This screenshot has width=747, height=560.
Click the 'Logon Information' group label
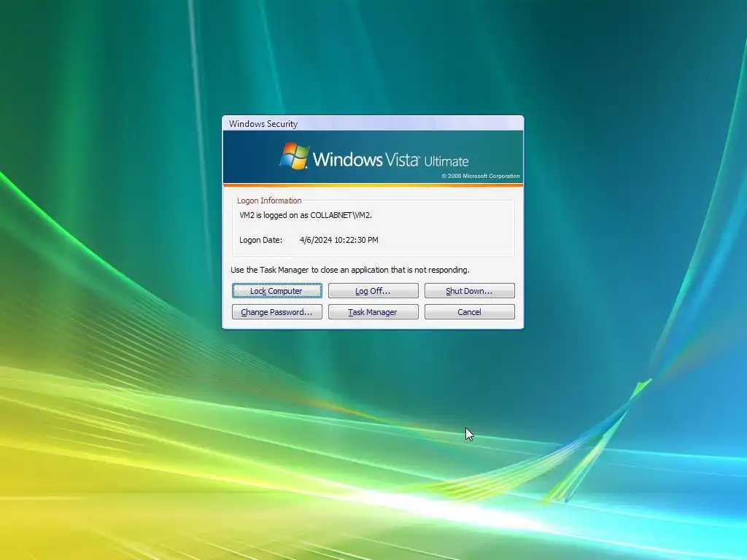pos(269,201)
